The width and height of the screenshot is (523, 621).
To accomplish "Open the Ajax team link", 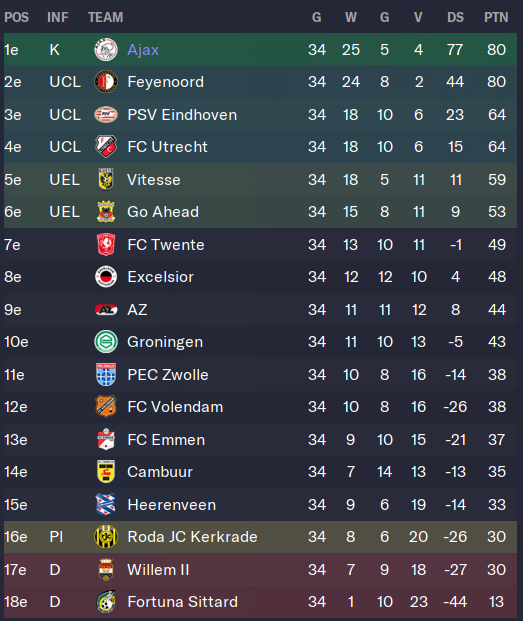I will (x=143, y=50).
